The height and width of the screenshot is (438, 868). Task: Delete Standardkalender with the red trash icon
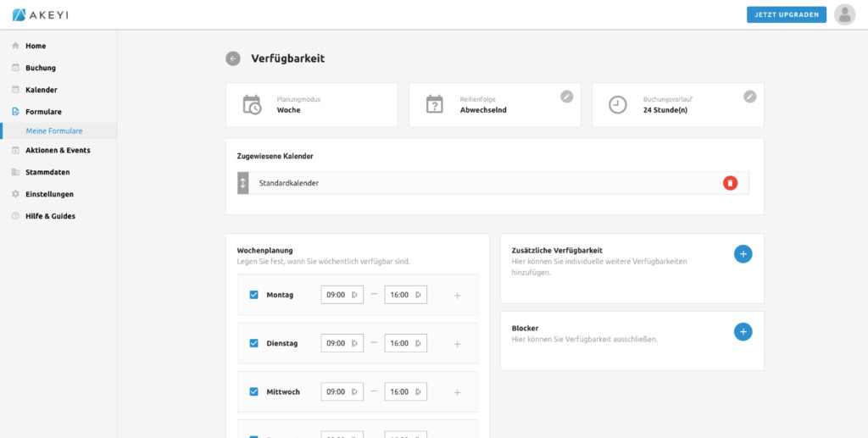click(730, 183)
